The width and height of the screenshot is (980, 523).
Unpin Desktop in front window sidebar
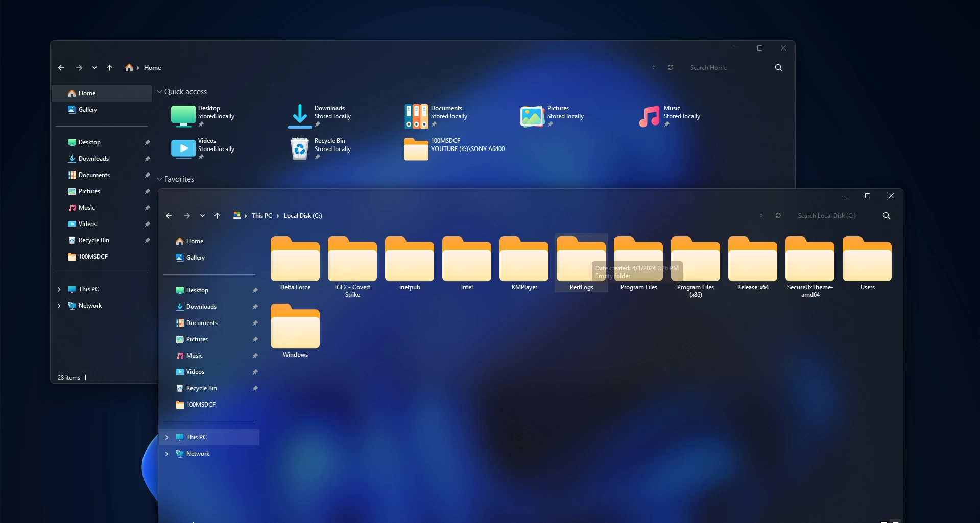(255, 290)
